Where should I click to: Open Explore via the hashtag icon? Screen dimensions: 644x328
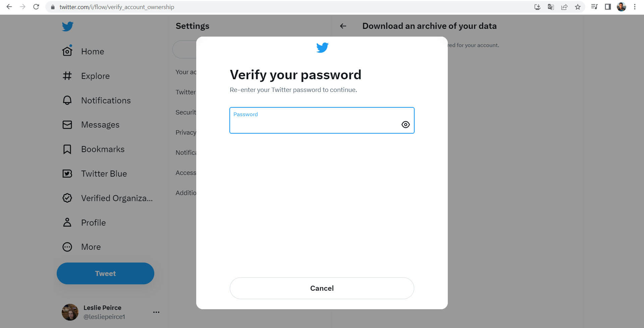point(67,76)
